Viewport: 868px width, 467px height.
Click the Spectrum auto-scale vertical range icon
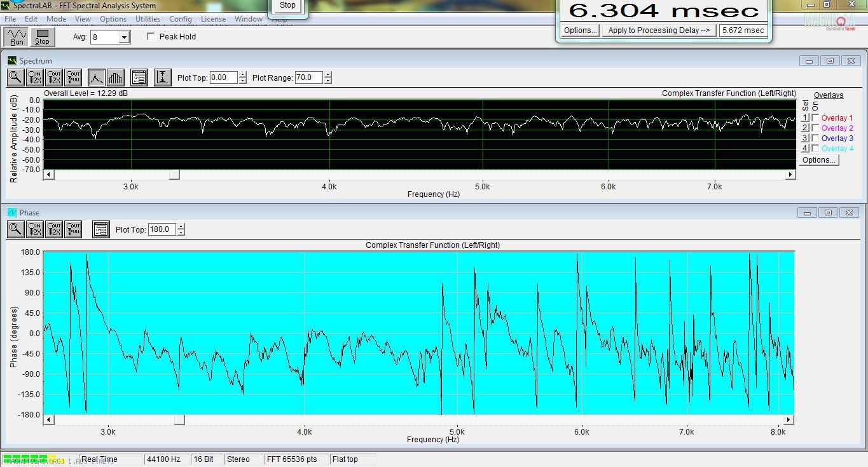click(x=163, y=78)
